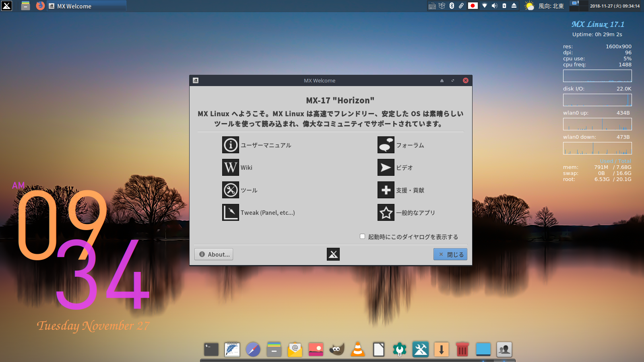Open the 支援・貢献 contribute plus icon

(x=386, y=190)
